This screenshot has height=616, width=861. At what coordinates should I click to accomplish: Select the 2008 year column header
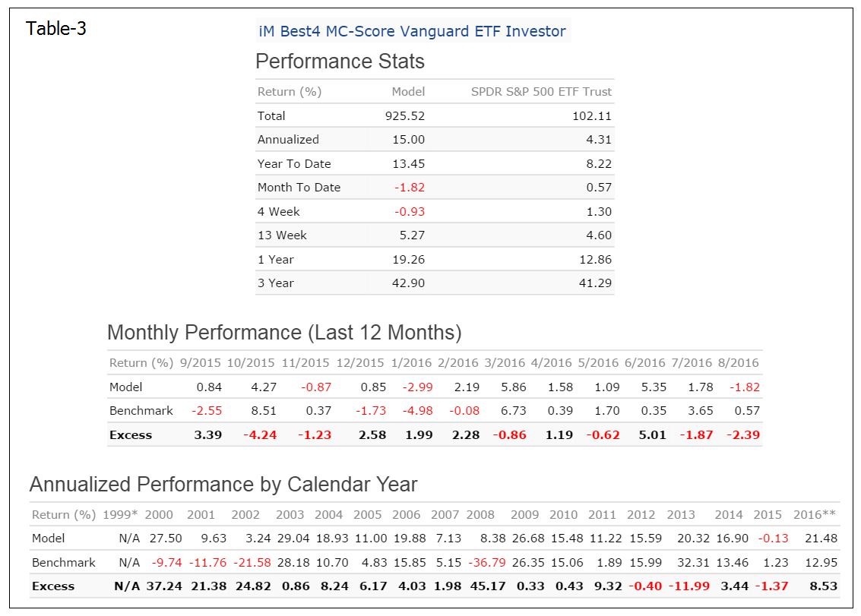(480, 515)
